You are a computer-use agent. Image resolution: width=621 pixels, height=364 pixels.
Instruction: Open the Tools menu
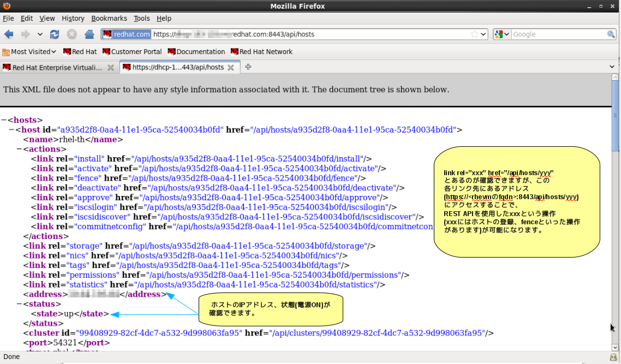tap(141, 18)
